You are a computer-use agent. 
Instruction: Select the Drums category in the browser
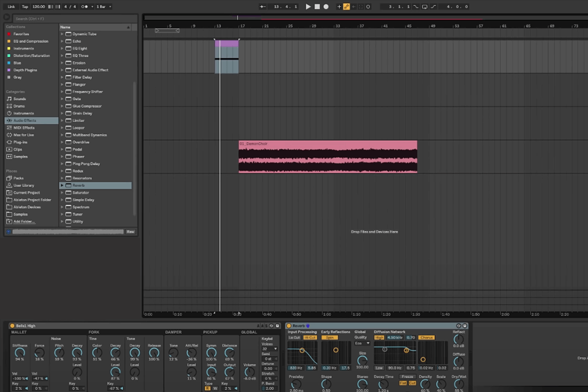point(18,106)
